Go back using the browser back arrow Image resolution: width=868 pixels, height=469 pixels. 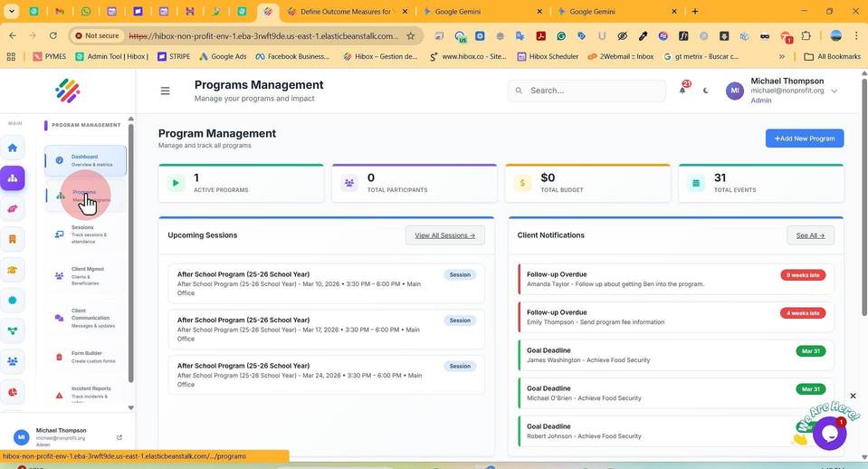[x=12, y=35]
